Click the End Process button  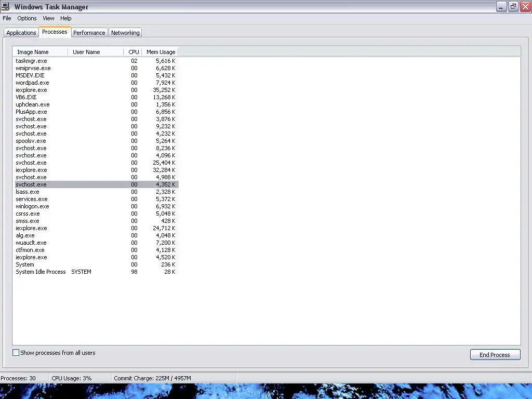(x=495, y=354)
